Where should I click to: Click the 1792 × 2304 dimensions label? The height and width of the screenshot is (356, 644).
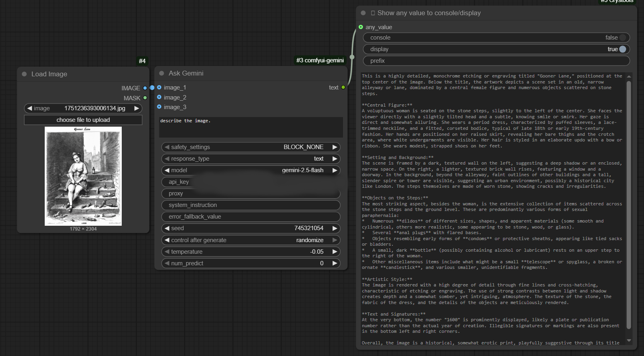pos(83,229)
